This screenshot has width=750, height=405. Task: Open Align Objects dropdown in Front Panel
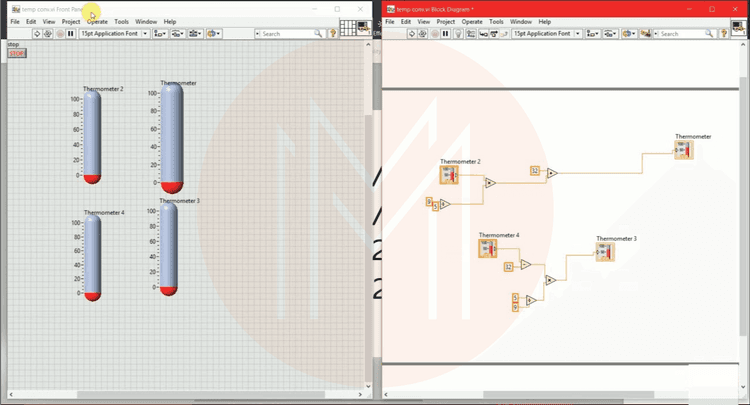click(x=160, y=33)
